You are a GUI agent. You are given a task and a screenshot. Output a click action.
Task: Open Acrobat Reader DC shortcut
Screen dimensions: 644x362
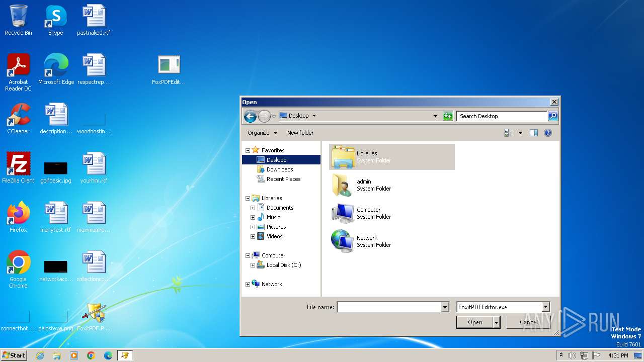pos(18,72)
